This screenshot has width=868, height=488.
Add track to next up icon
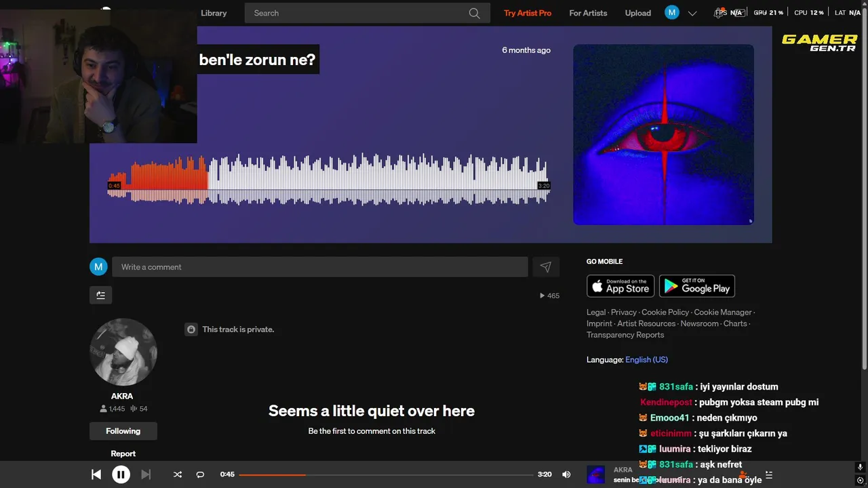[100, 295]
